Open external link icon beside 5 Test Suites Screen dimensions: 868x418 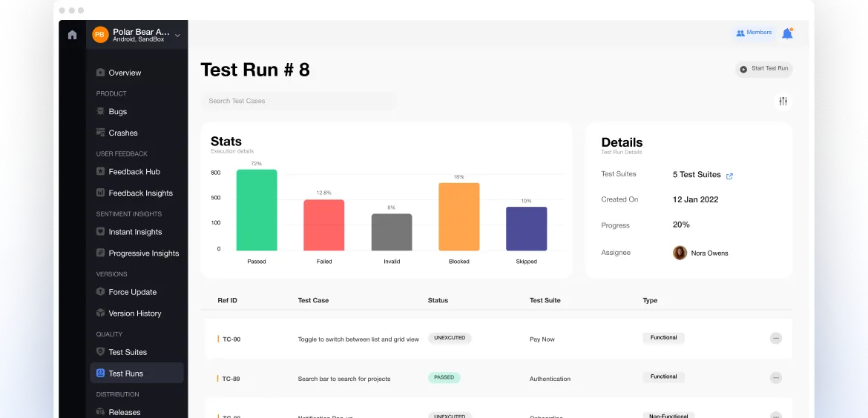click(x=729, y=176)
